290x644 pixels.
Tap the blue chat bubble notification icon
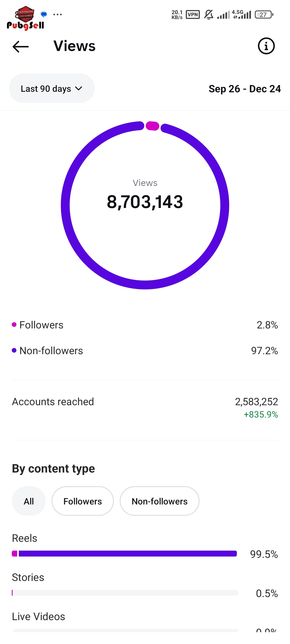[44, 14]
